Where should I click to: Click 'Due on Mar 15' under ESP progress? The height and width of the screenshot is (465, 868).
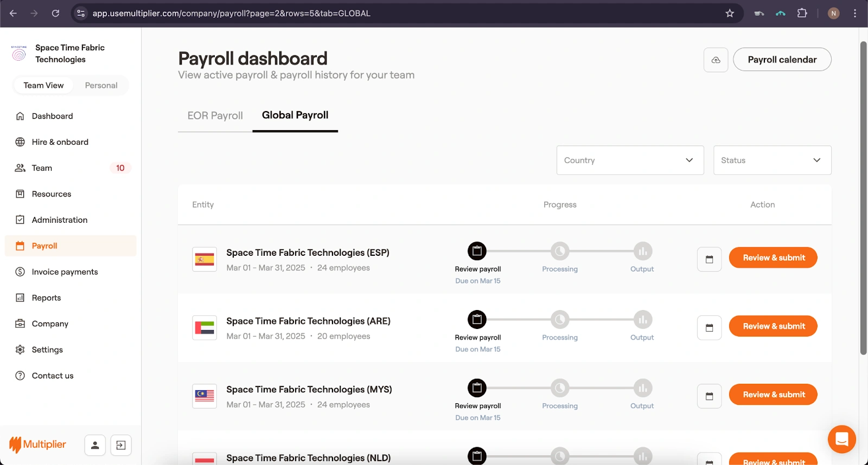[x=478, y=281]
